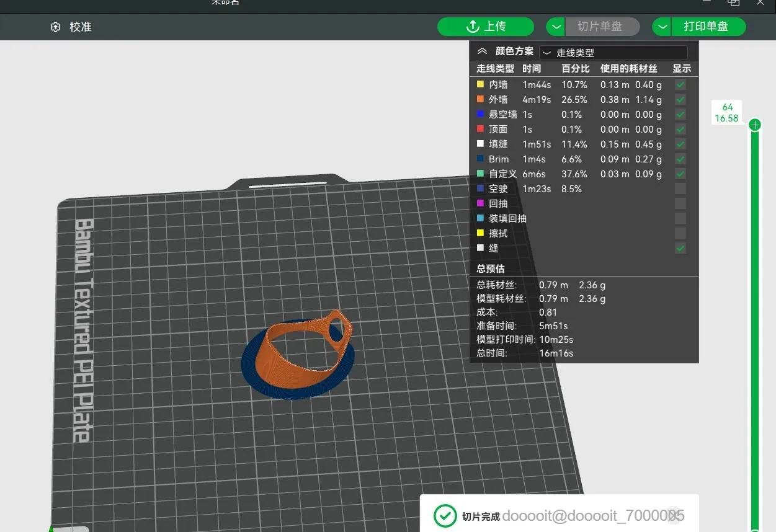Screen dimensions: 776x532
Task: Enable display checkbox for 擦拭
Action: pos(680,233)
